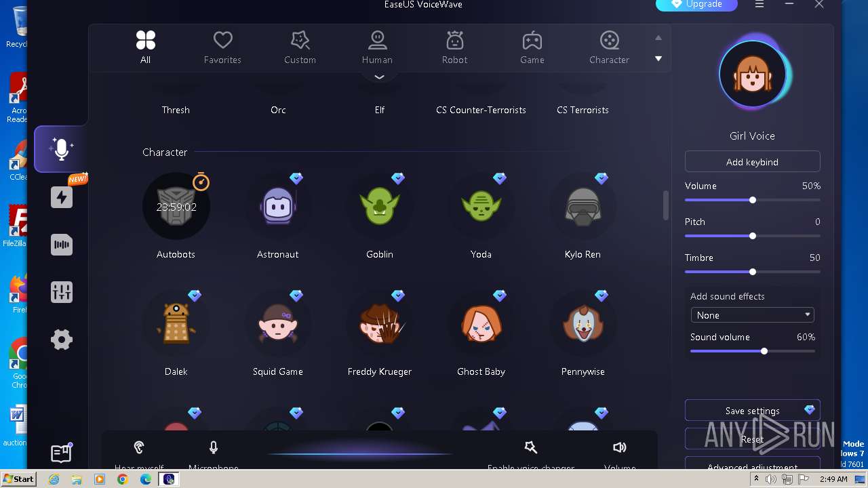
Task: Choose the Goblin voice effect
Action: (x=379, y=206)
